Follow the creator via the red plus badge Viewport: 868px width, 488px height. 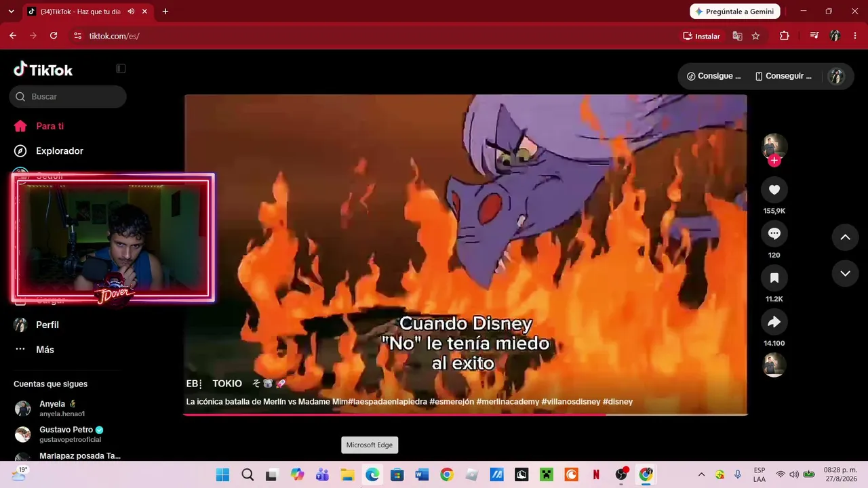point(774,161)
